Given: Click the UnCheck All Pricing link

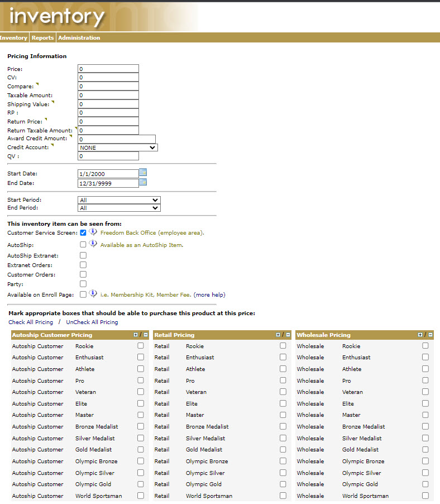Looking at the screenshot, I should click(92, 322).
